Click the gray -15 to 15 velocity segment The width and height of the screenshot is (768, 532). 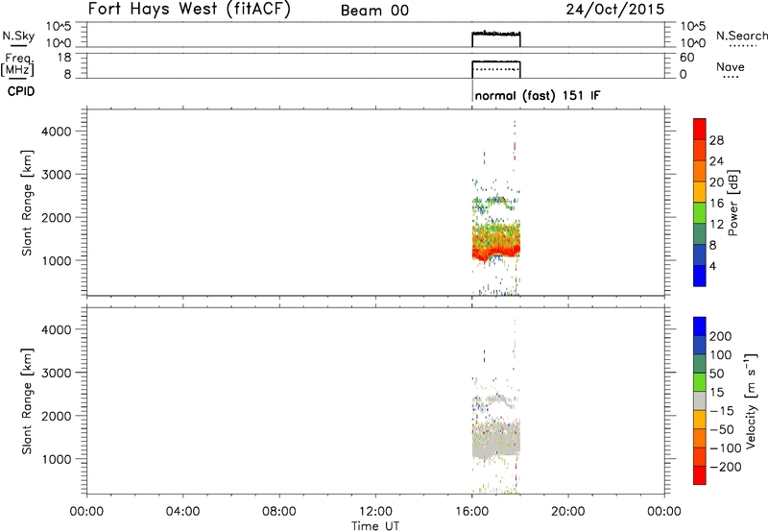click(700, 400)
